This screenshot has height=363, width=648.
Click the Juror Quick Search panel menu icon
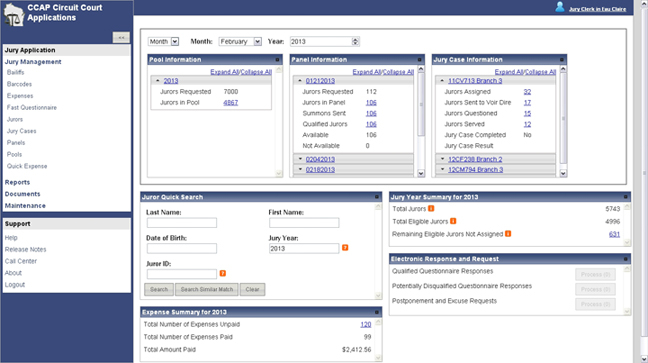coord(376,197)
